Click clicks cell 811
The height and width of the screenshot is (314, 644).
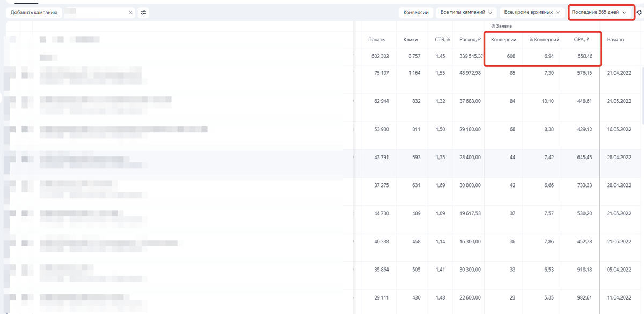[x=416, y=129]
